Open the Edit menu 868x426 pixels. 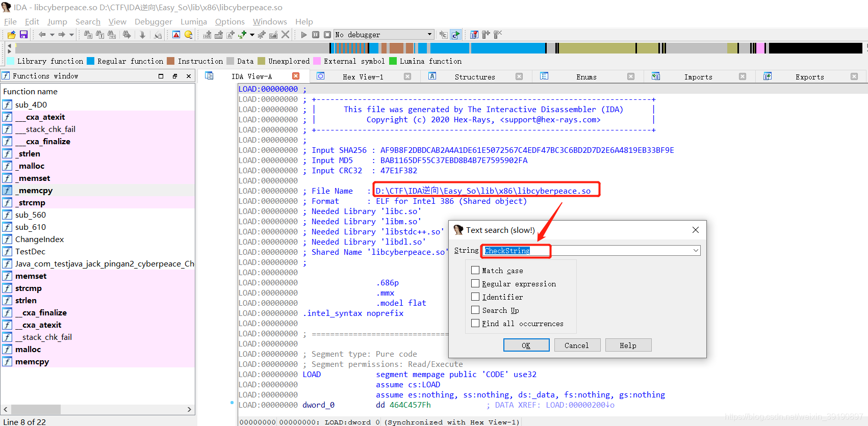32,21
